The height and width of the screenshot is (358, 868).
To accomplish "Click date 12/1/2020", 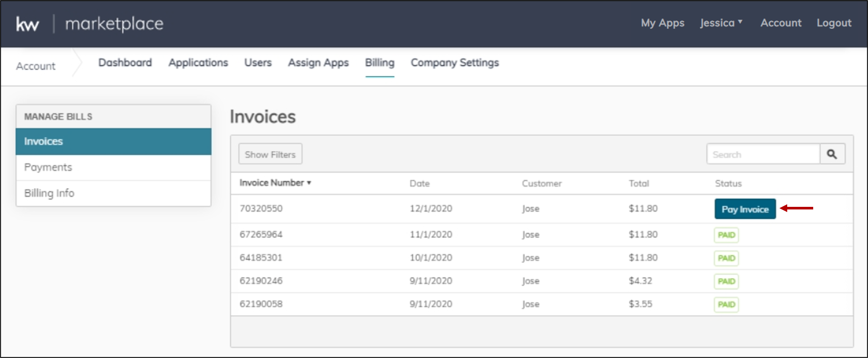I will click(431, 209).
